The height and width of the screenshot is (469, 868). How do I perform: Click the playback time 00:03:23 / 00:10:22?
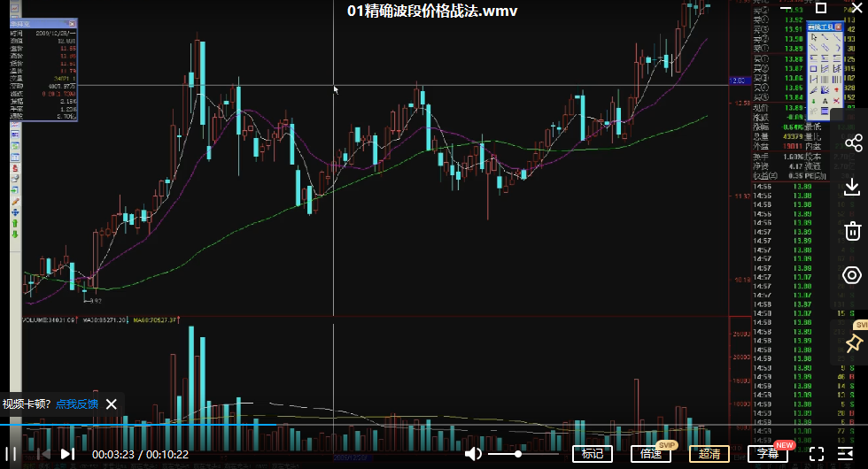point(140,454)
